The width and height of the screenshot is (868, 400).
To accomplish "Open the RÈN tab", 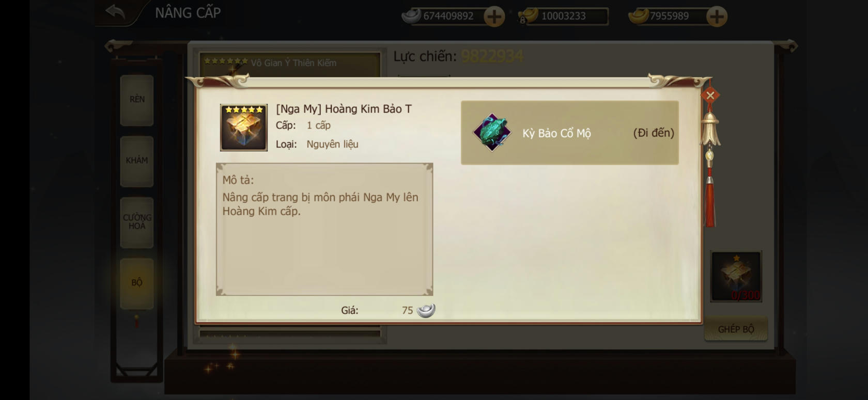I will tap(137, 100).
